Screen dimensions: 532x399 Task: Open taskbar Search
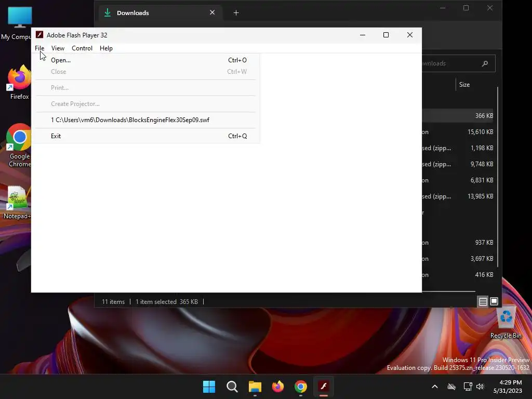tap(232, 387)
